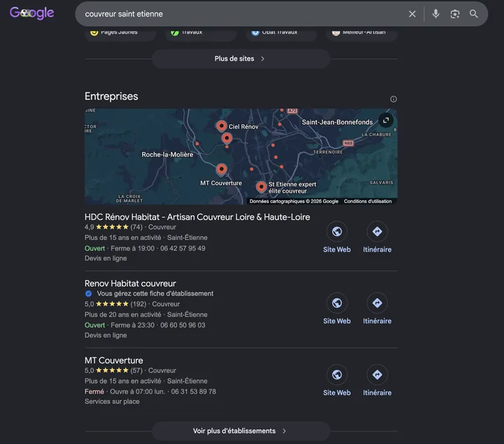Click the search field containing couvreur saint etienne
This screenshot has height=444, width=504.
point(241,14)
